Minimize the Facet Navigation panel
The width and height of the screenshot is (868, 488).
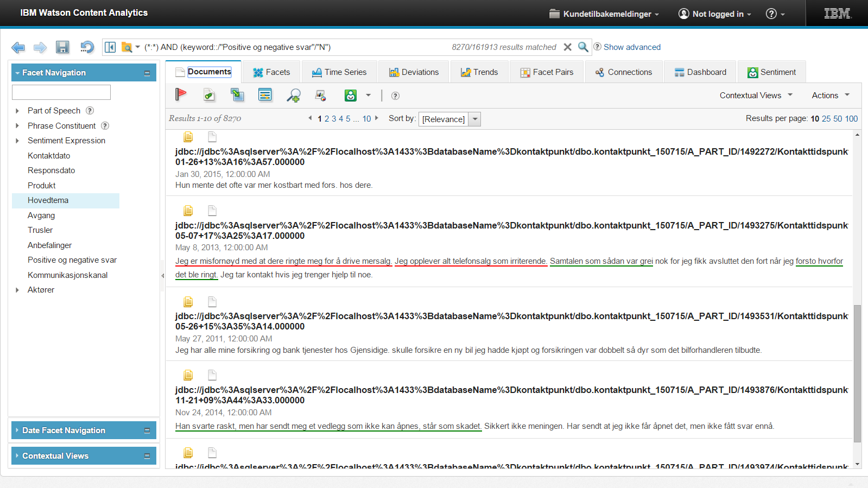[x=147, y=73]
